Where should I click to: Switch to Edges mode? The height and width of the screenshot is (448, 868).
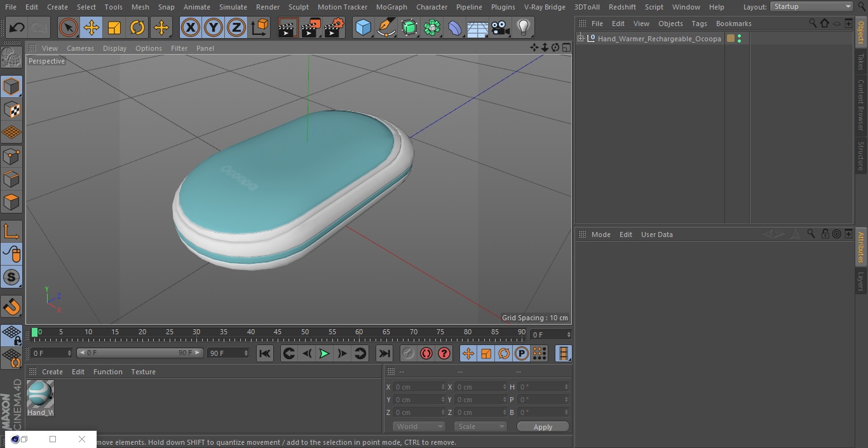pos(11,179)
